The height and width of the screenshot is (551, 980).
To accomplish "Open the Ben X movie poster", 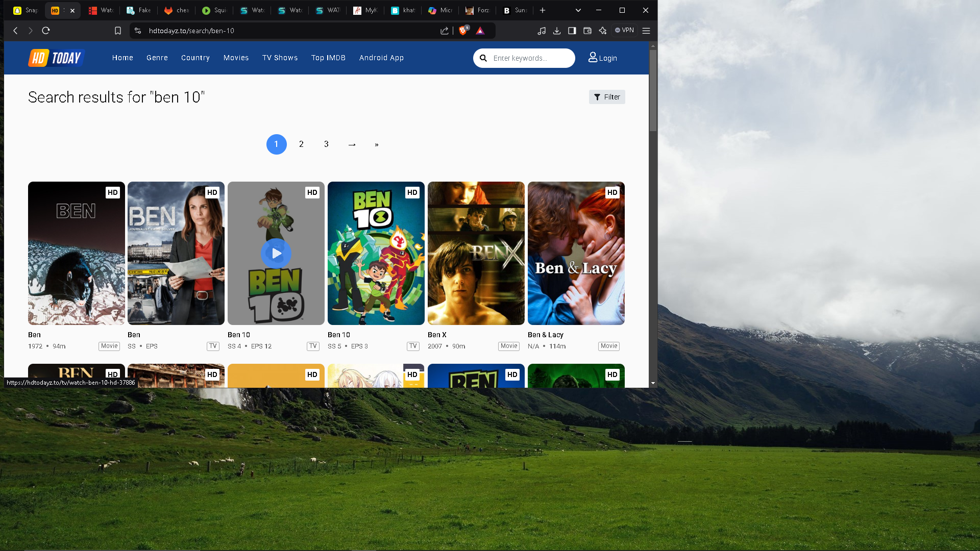I will coord(476,253).
